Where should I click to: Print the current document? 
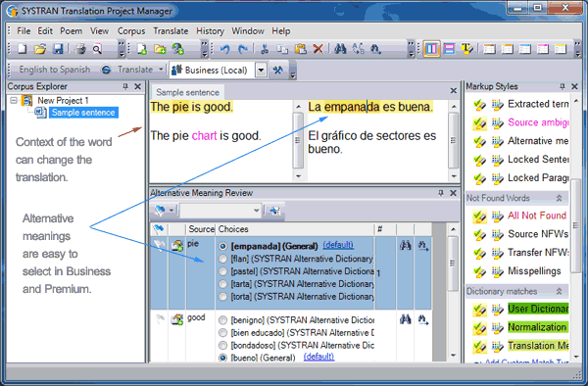click(x=80, y=49)
